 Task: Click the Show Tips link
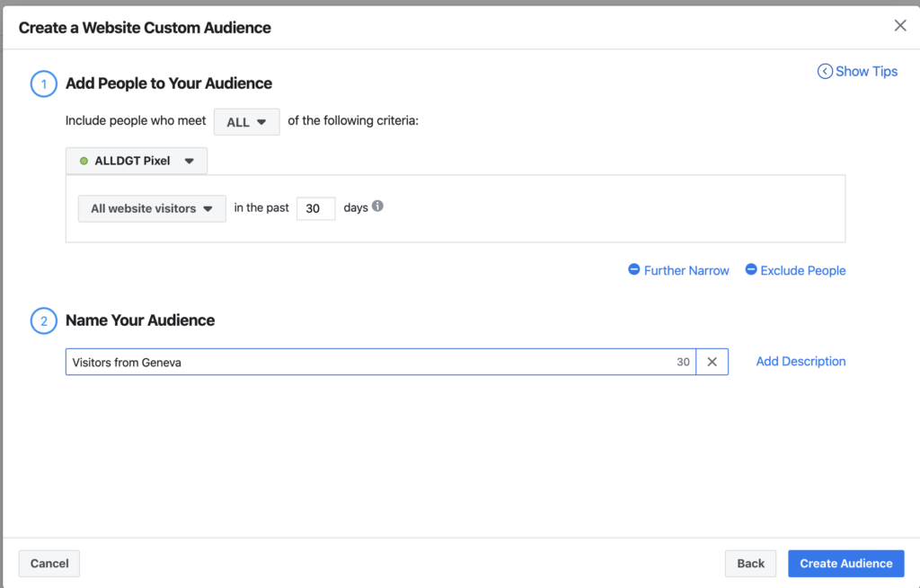pos(857,72)
